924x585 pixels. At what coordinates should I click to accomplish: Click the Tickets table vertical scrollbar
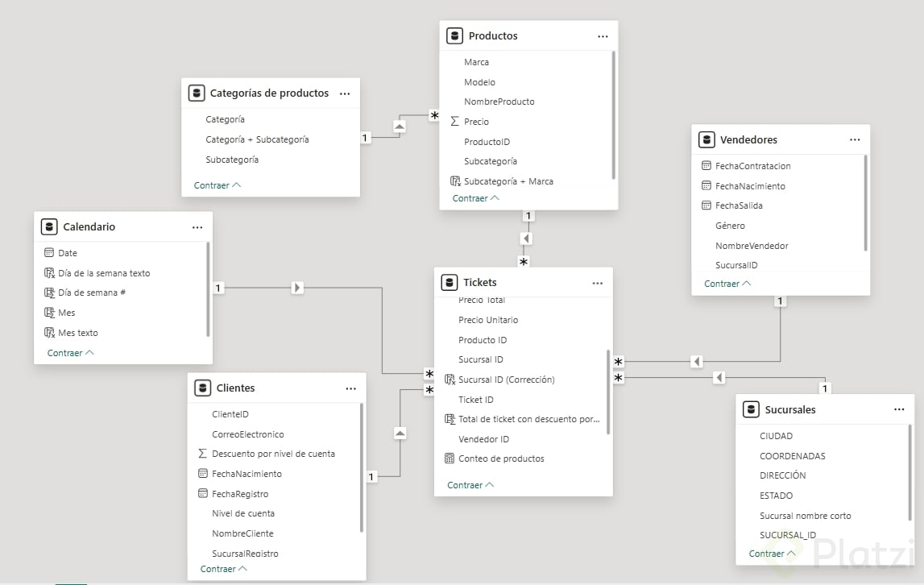point(608,391)
